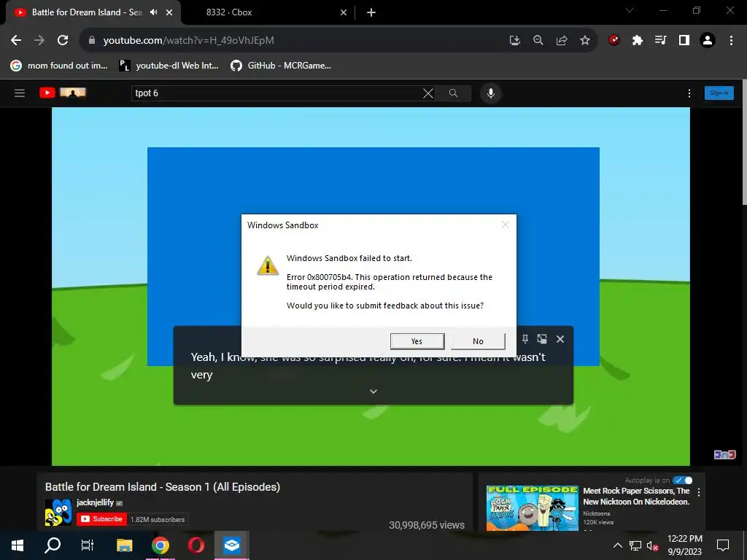Close the 8332 Cbox tab
Screen dimensions: 747x560
(x=344, y=12)
